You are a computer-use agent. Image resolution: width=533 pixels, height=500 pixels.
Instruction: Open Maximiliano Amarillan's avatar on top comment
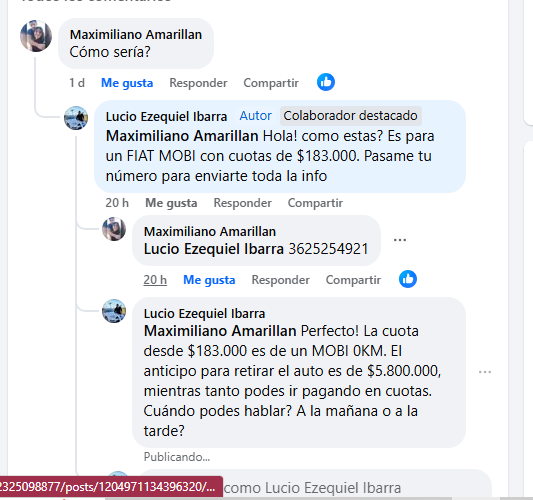pos(36,36)
